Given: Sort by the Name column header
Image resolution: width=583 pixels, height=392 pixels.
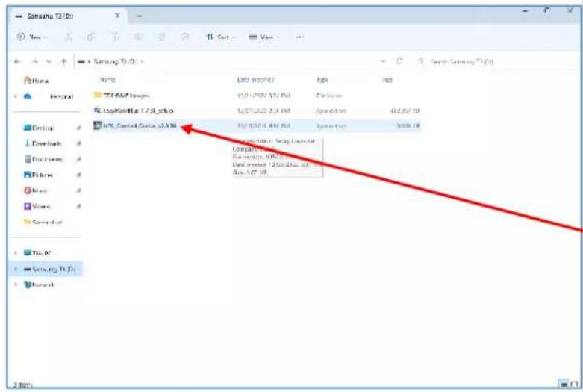Looking at the screenshot, I should click(x=107, y=80).
